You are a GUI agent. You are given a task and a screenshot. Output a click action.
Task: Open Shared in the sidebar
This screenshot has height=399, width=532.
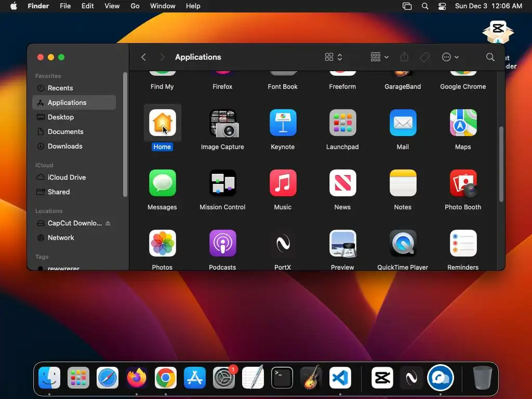coord(74,192)
